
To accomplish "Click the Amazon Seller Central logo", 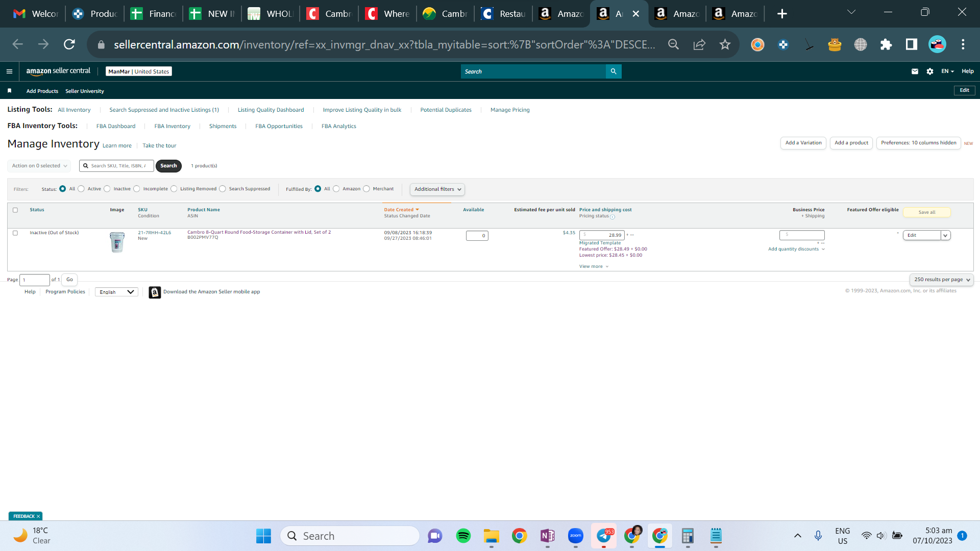I will pyautogui.click(x=58, y=71).
